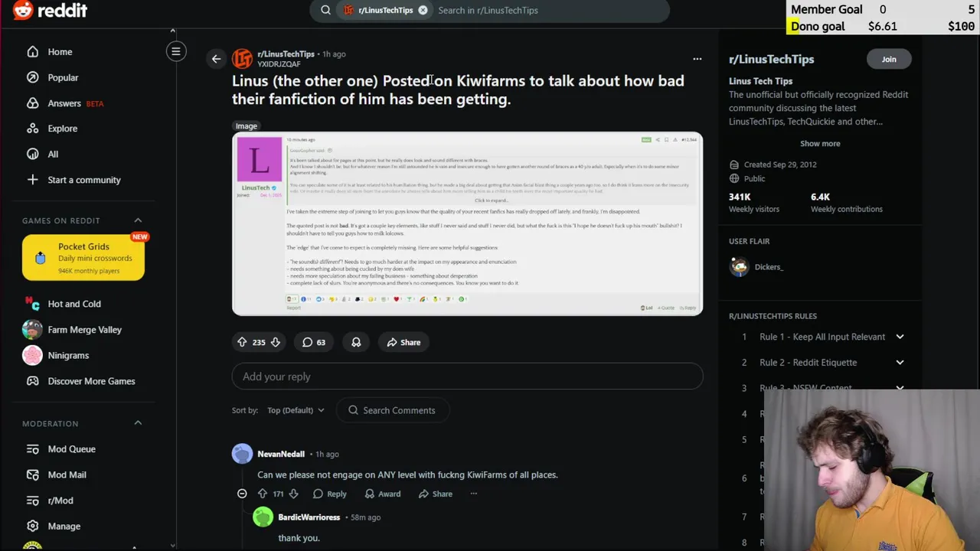
Task: Open Mod Queue in moderation menu
Action: (x=72, y=449)
